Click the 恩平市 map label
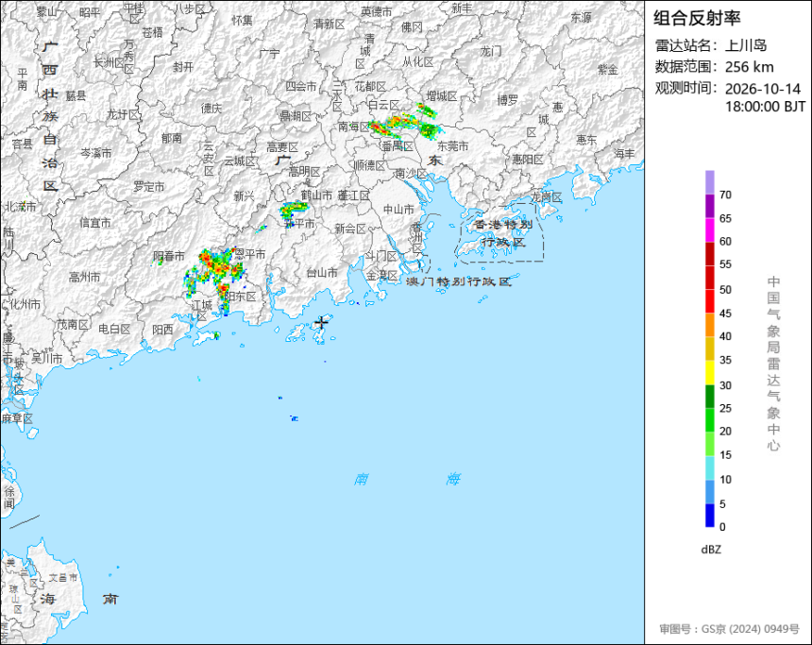812x645 pixels. point(250,254)
